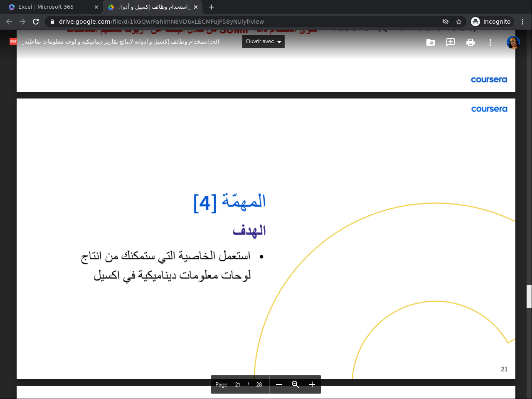Open a new browser tab
This screenshot has width=532, height=399.
click(x=212, y=7)
